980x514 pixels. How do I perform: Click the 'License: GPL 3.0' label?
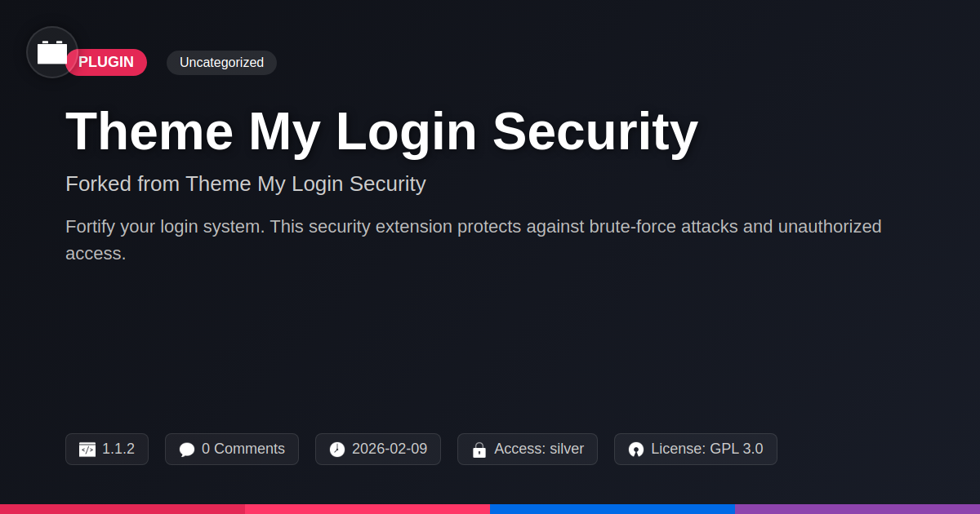[x=707, y=449]
